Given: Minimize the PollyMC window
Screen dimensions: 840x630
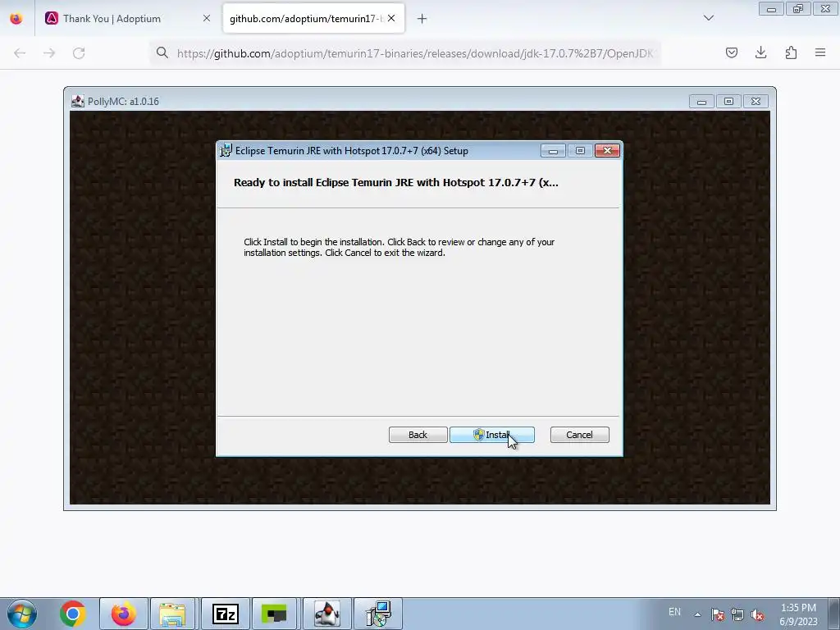Looking at the screenshot, I should coord(701,101).
